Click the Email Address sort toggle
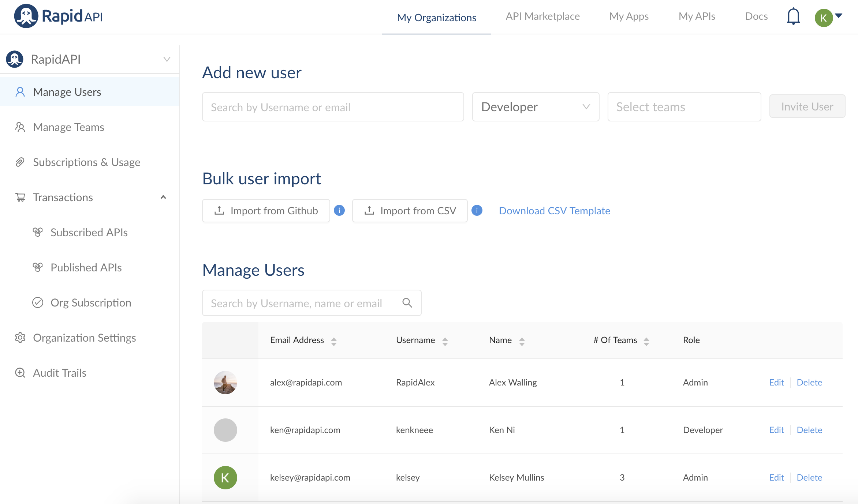 click(333, 340)
